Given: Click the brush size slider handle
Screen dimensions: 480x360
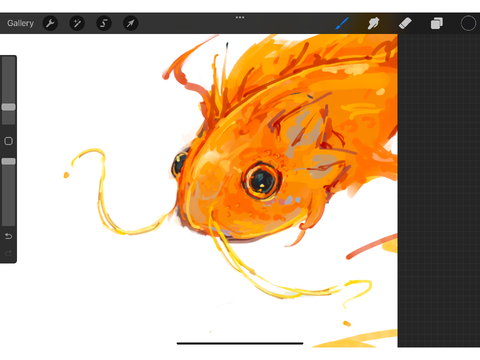Looking at the screenshot, I should [9, 107].
